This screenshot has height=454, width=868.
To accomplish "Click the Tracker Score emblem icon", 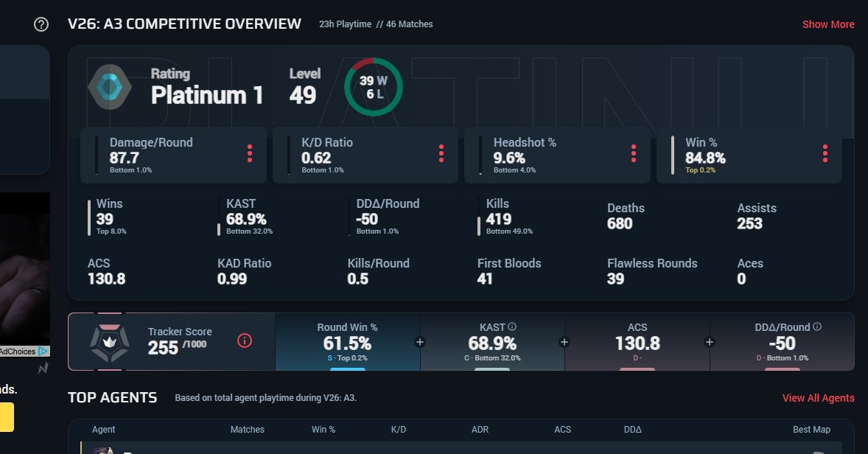I will coord(110,343).
